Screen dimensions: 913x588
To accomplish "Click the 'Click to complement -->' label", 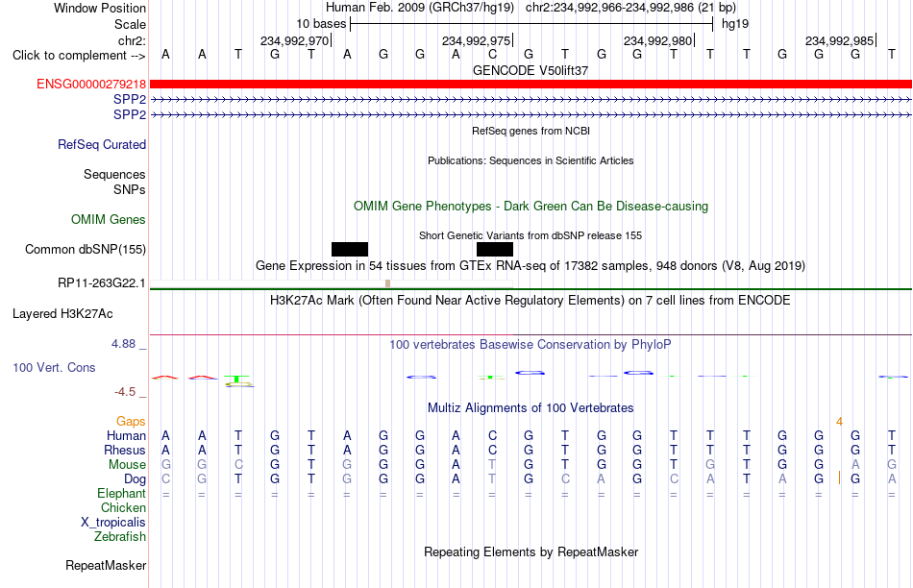I will (x=79, y=56).
